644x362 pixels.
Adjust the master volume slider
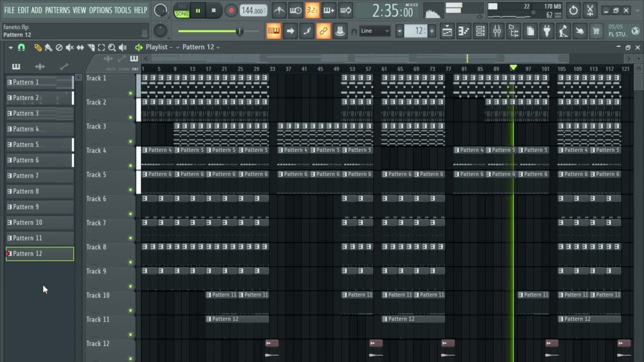coord(218,31)
